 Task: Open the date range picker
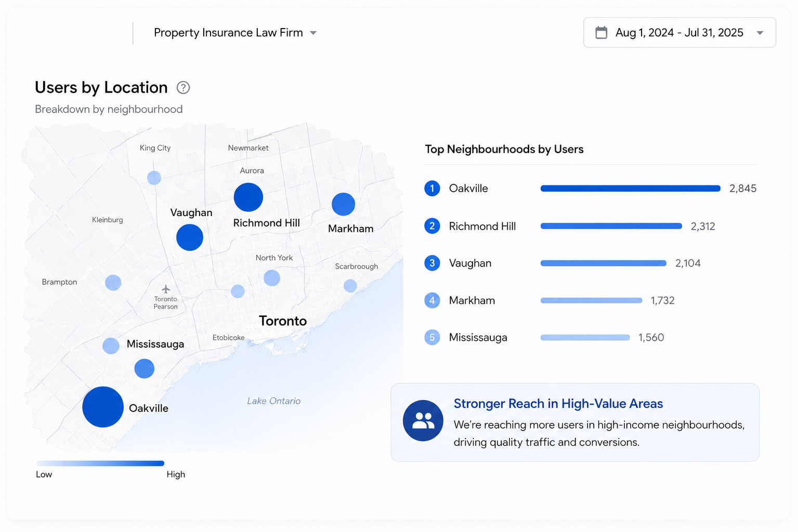[679, 33]
